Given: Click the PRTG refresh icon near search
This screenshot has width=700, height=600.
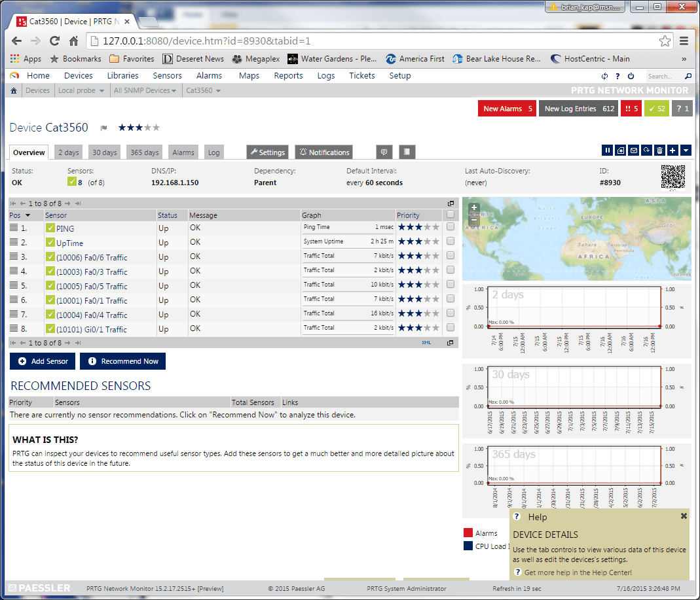Looking at the screenshot, I should point(604,77).
